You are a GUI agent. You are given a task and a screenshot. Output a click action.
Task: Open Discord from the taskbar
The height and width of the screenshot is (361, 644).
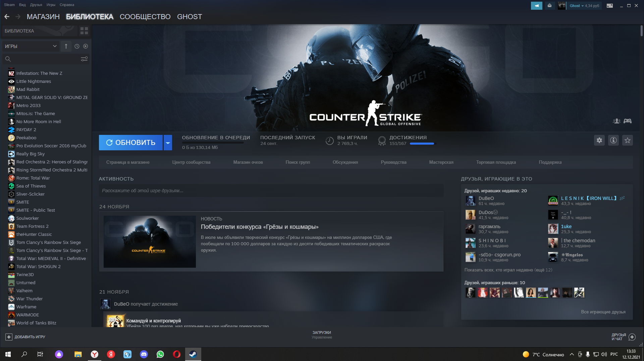[x=144, y=354]
